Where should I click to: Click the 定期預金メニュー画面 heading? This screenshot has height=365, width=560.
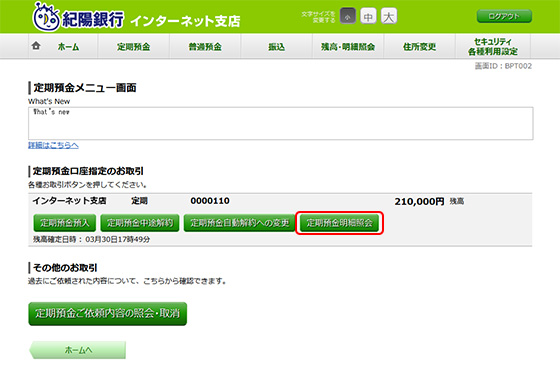pyautogui.click(x=85, y=88)
